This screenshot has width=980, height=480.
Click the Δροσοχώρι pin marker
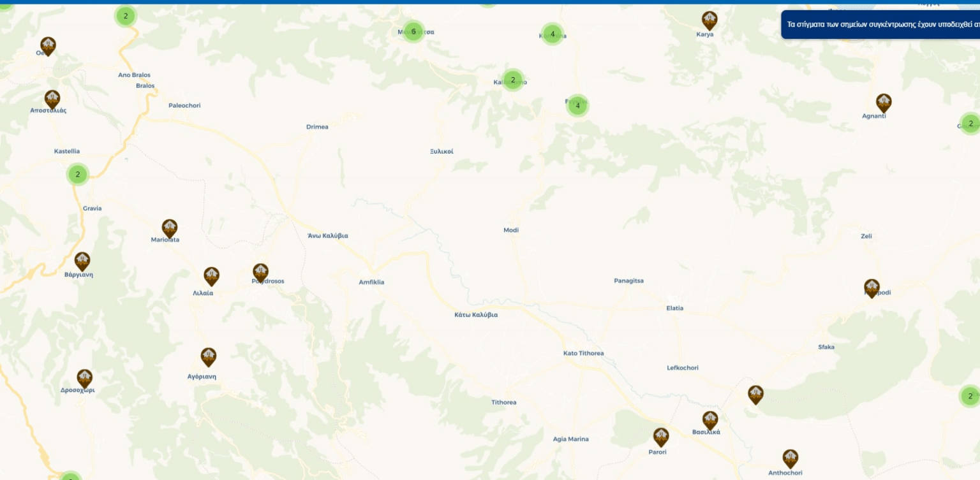85,379
